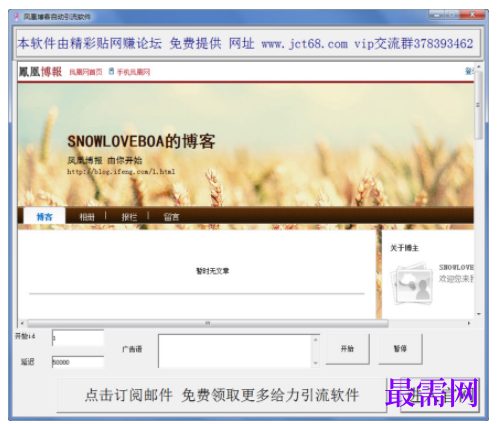Click the vertical scrollbar thumb of the browser
The width and height of the screenshot is (497, 424).
coord(478,105)
